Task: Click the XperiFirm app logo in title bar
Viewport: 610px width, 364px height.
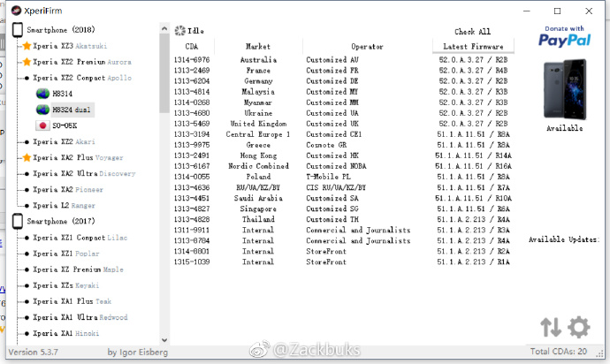Action: (x=16, y=11)
